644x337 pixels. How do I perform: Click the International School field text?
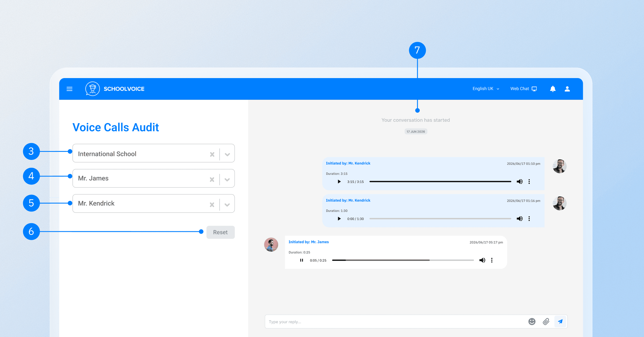107,154
